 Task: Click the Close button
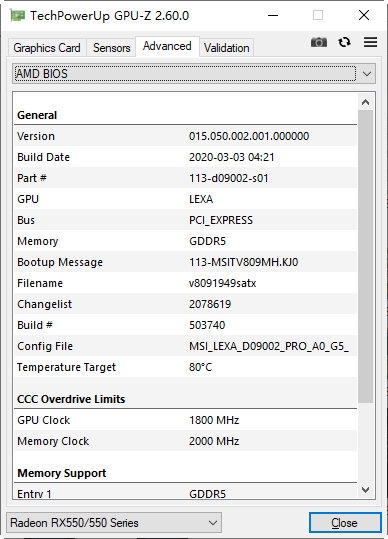click(345, 523)
